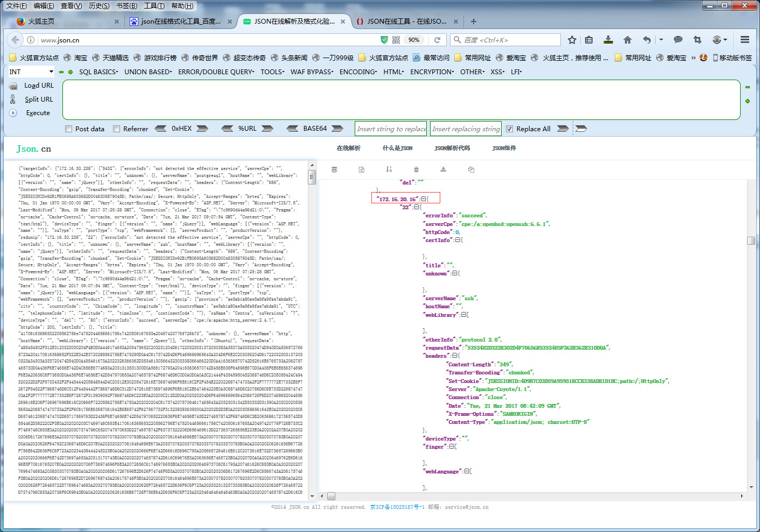Click the export to Excel icon in the json.cn toolbar
Image resolution: width=760 pixels, height=532 pixels.
362,169
